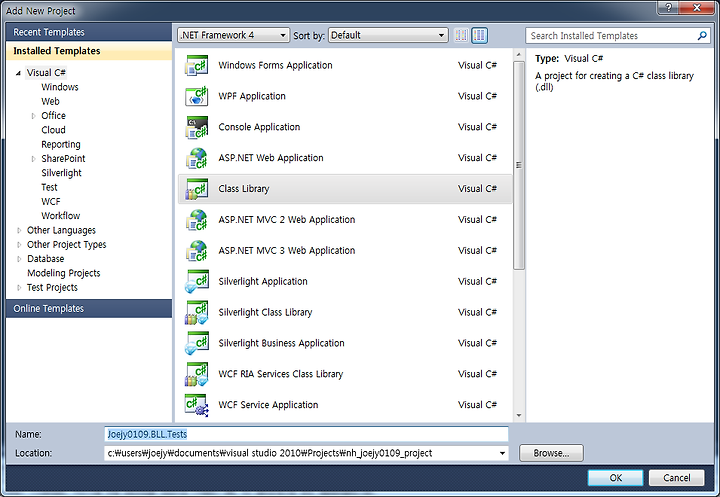Screen dimensions: 720x497
Task: Click the WCF RIA Services Class Library icon
Action: [197, 374]
